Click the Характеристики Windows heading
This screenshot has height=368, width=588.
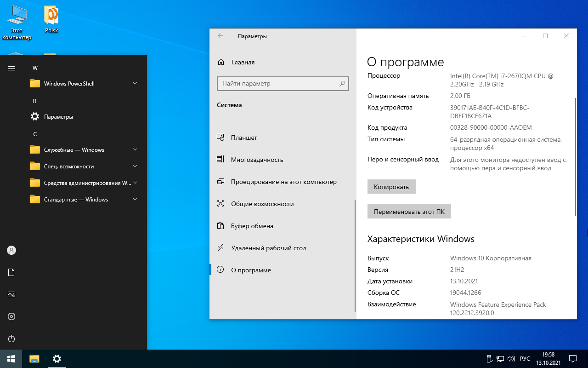(x=421, y=239)
